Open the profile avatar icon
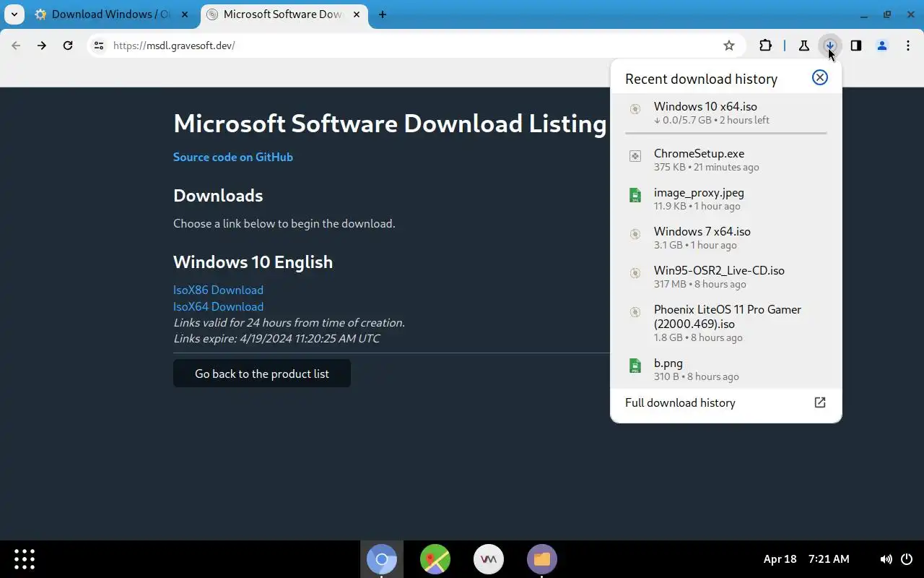 click(882, 46)
